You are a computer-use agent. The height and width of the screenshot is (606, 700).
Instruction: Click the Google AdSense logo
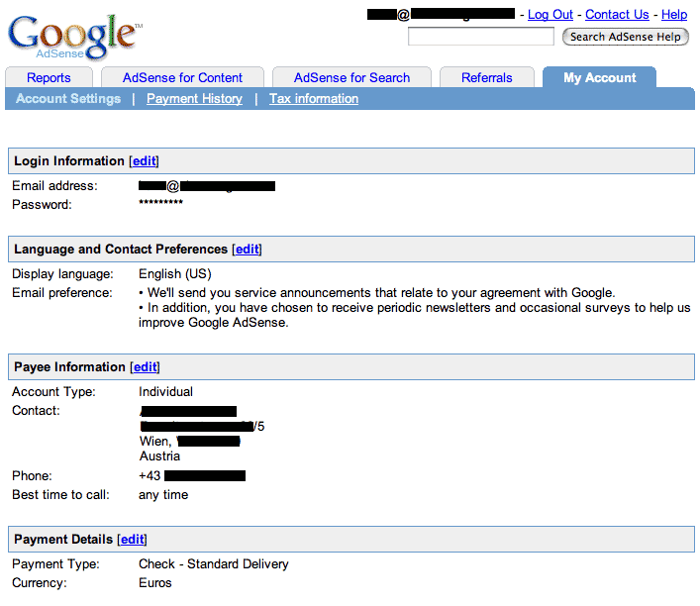click(74, 38)
